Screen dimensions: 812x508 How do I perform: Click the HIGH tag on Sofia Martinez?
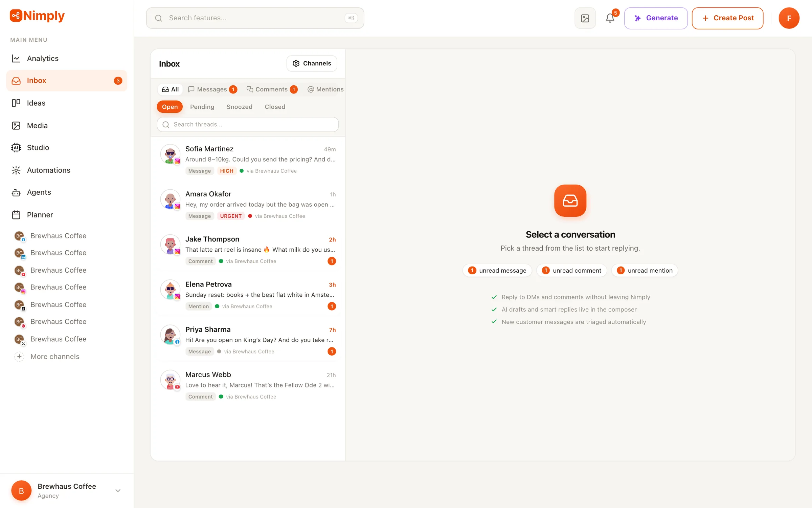(x=227, y=171)
